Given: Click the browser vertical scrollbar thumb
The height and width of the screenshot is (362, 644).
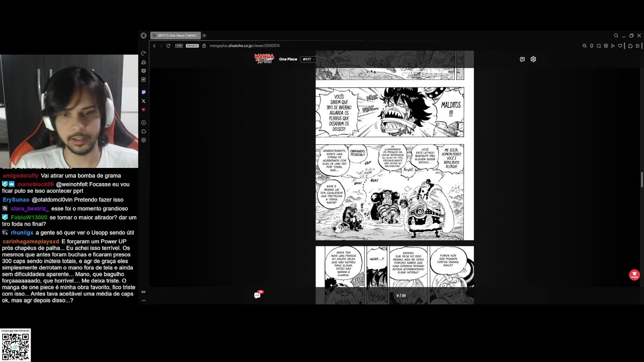Looking at the screenshot, I should coord(641,180).
